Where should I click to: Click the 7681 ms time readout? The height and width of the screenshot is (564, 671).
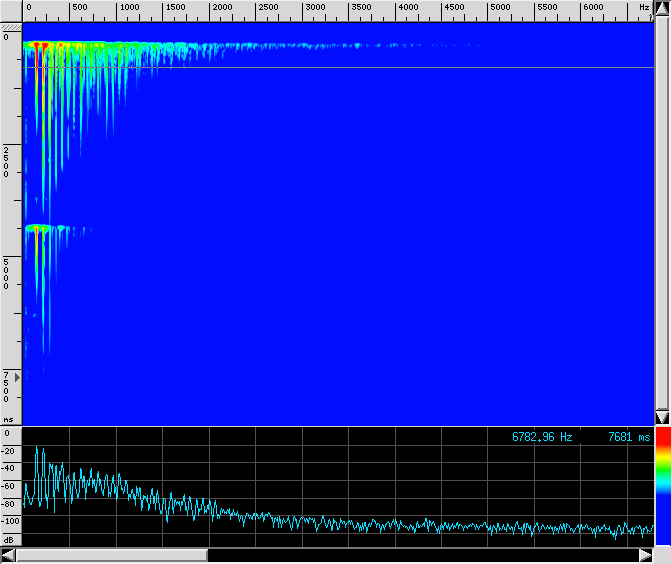pos(628,437)
